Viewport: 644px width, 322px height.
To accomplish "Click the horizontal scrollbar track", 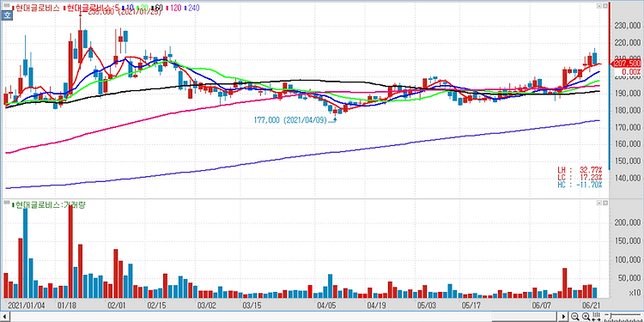I will click(284, 317).
